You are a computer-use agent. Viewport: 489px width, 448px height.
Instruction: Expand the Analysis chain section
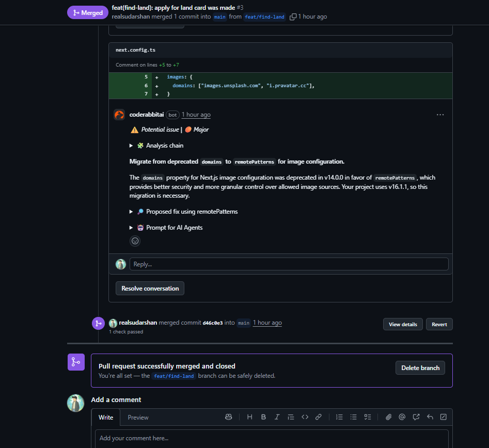coord(131,146)
